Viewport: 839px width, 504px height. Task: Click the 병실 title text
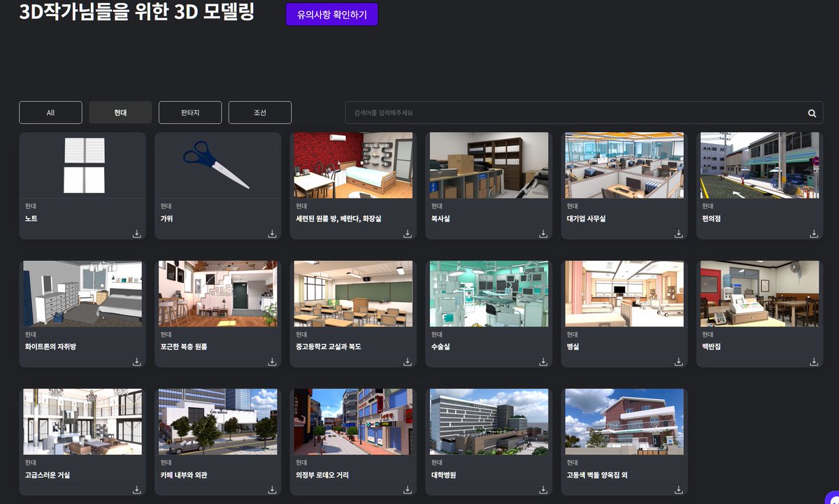click(573, 347)
